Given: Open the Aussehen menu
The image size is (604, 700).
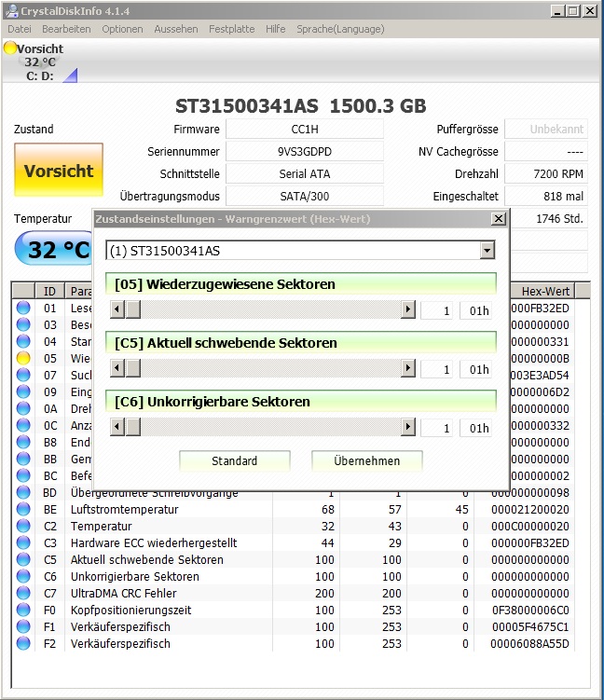Looking at the screenshot, I should pyautogui.click(x=176, y=29).
